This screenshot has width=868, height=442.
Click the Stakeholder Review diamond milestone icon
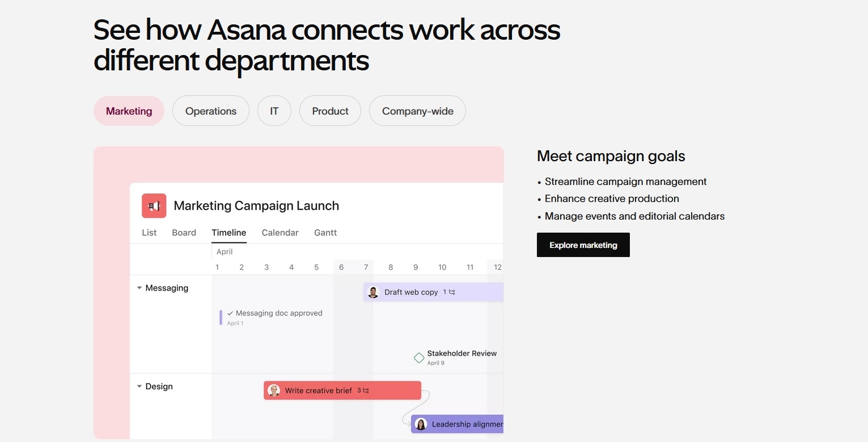(419, 357)
